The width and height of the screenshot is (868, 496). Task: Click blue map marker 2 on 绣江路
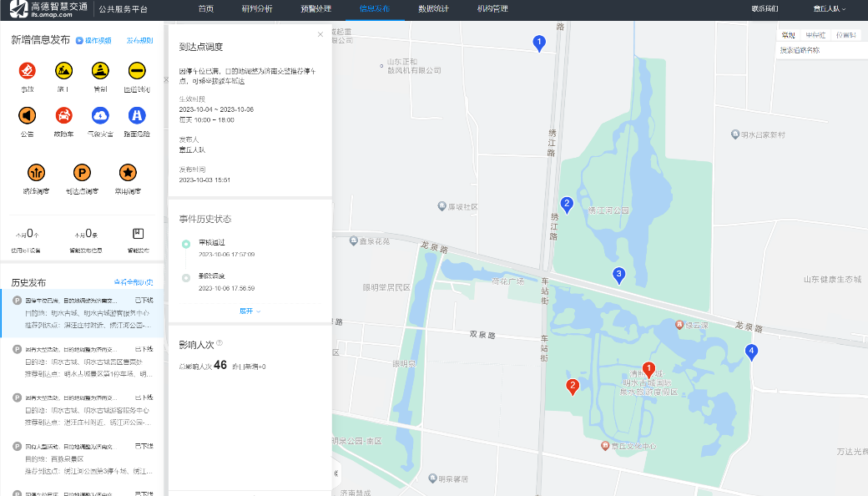click(567, 205)
